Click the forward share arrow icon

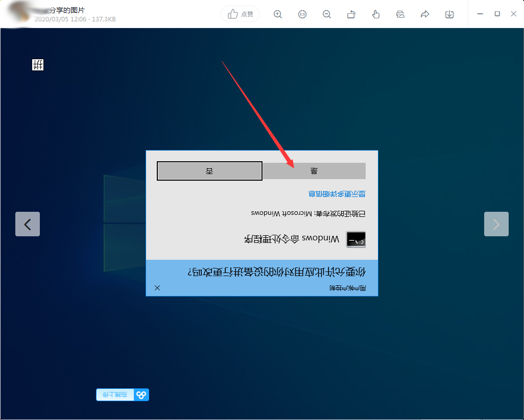(425, 14)
